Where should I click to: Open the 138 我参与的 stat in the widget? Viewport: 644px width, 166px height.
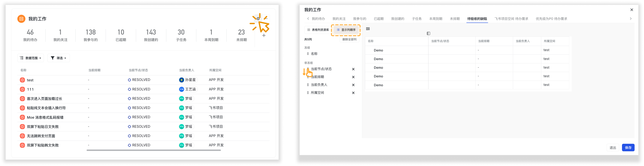(x=90, y=35)
